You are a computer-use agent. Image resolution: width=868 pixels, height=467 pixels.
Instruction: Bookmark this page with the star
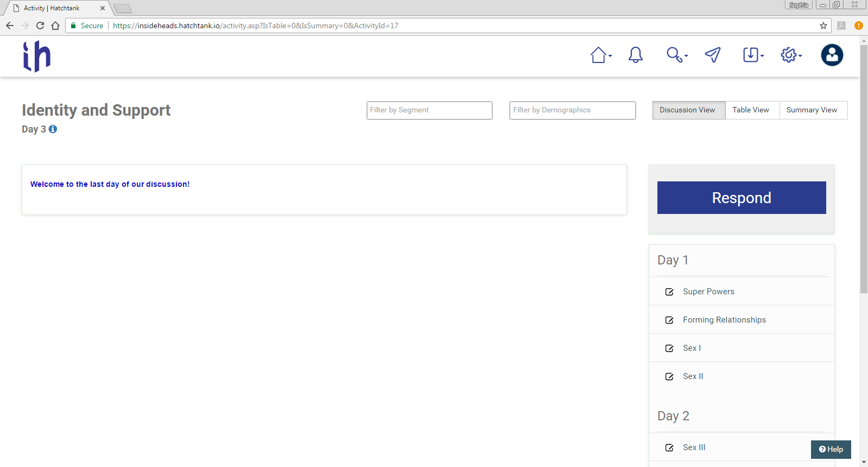coord(823,26)
